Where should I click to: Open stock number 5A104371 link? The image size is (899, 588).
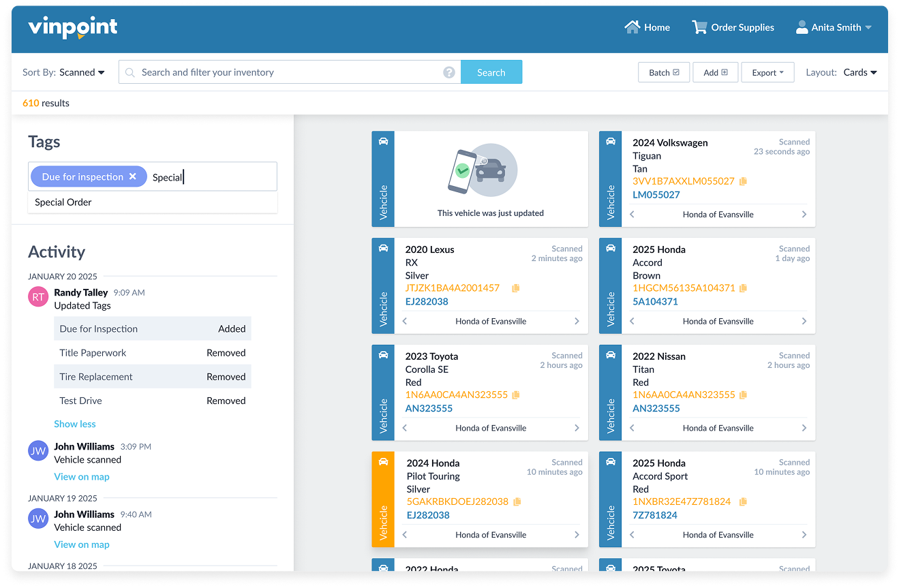click(x=656, y=302)
